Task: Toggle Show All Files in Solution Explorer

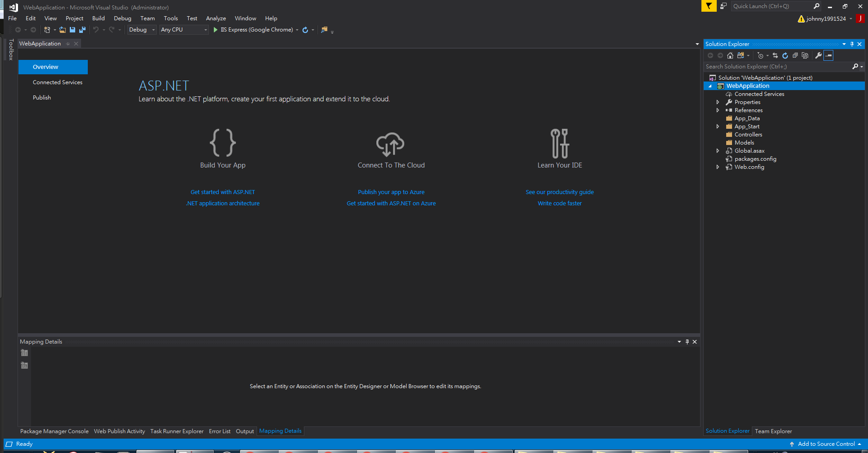Action: (805, 55)
